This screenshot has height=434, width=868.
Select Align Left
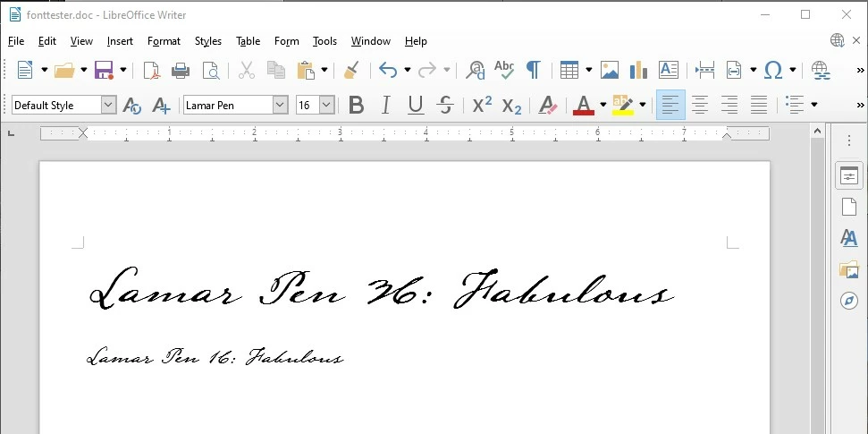[670, 105]
